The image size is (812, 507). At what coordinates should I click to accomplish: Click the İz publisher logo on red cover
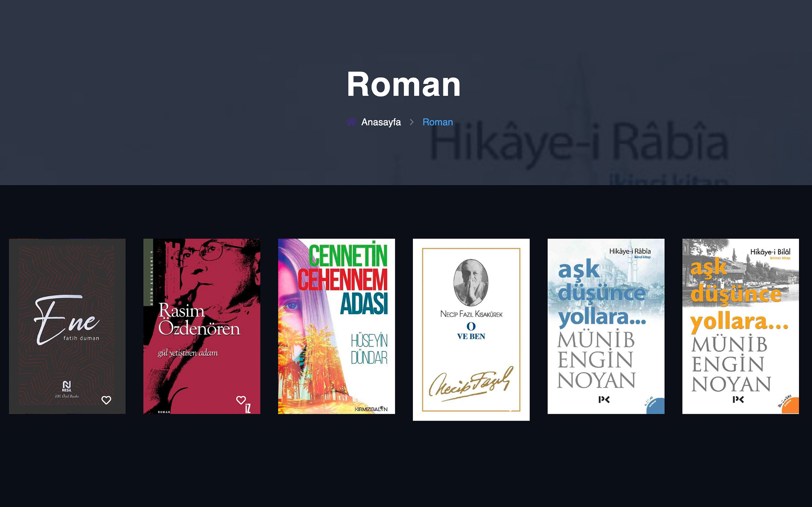(x=248, y=409)
